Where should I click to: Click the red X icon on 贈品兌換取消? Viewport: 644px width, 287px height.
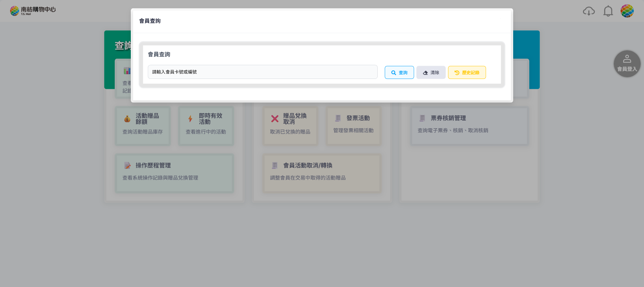(275, 118)
